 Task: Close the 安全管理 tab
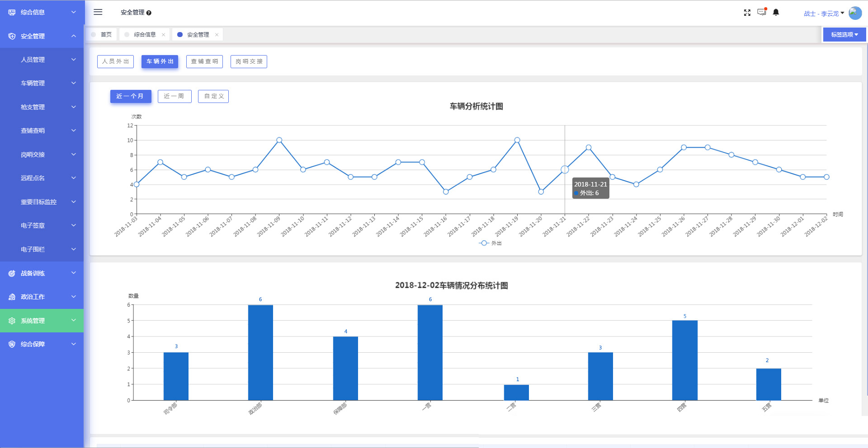click(217, 35)
